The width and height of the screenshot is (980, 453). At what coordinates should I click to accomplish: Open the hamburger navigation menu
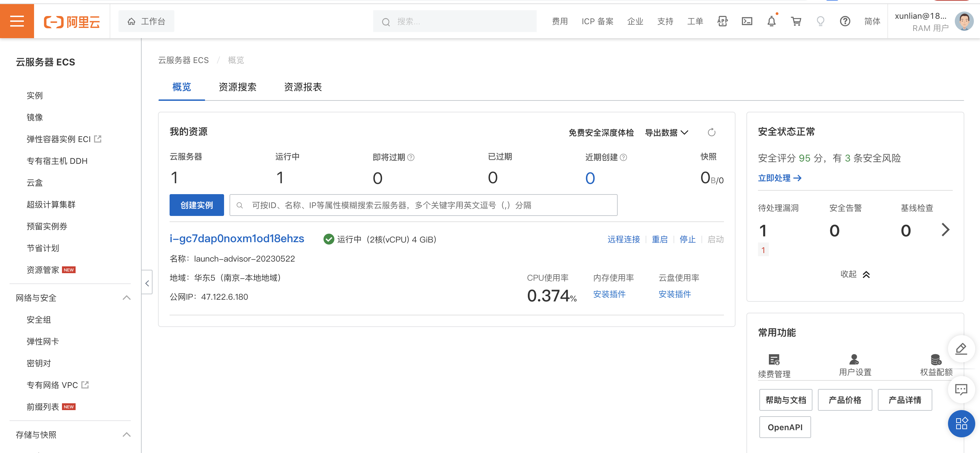(17, 21)
